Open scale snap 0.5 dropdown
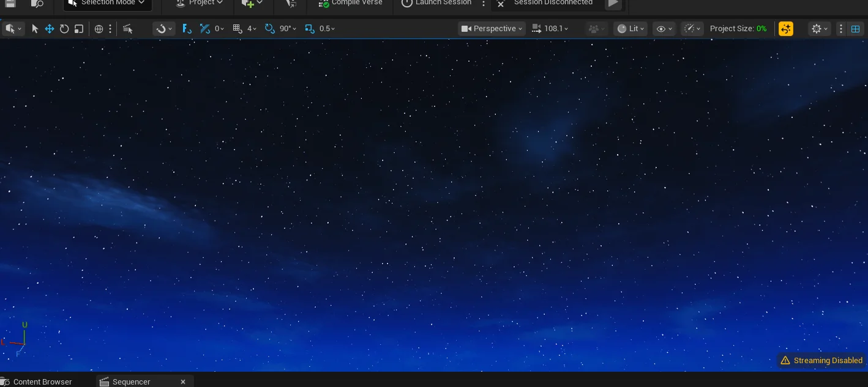This screenshot has width=868, height=387. click(x=327, y=29)
